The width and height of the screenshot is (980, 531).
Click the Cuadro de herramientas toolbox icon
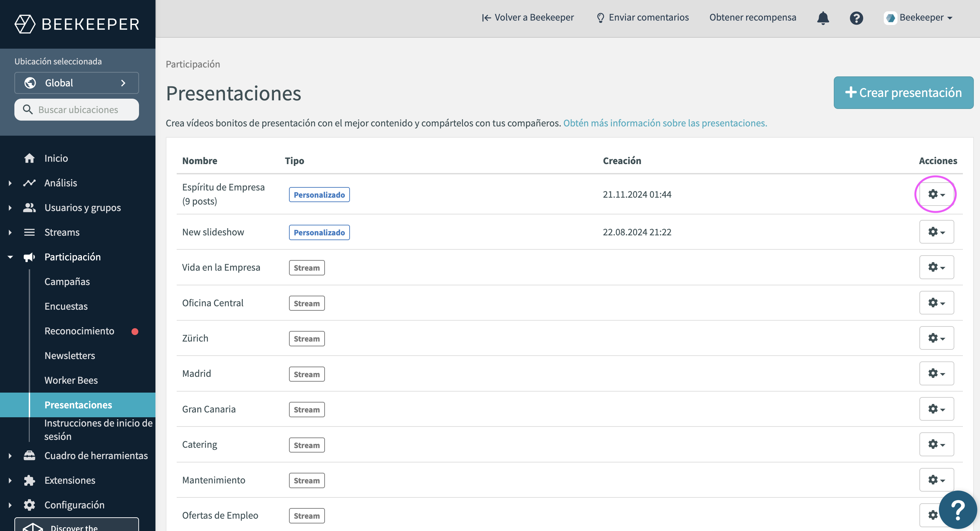tap(29, 456)
